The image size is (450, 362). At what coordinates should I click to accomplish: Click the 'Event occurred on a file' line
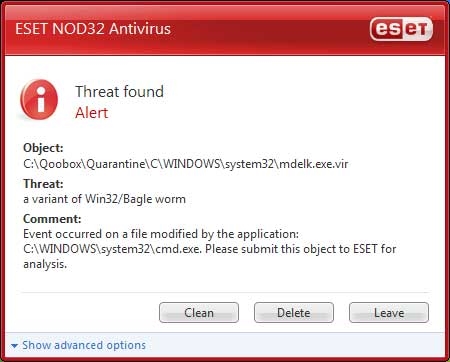(x=161, y=234)
